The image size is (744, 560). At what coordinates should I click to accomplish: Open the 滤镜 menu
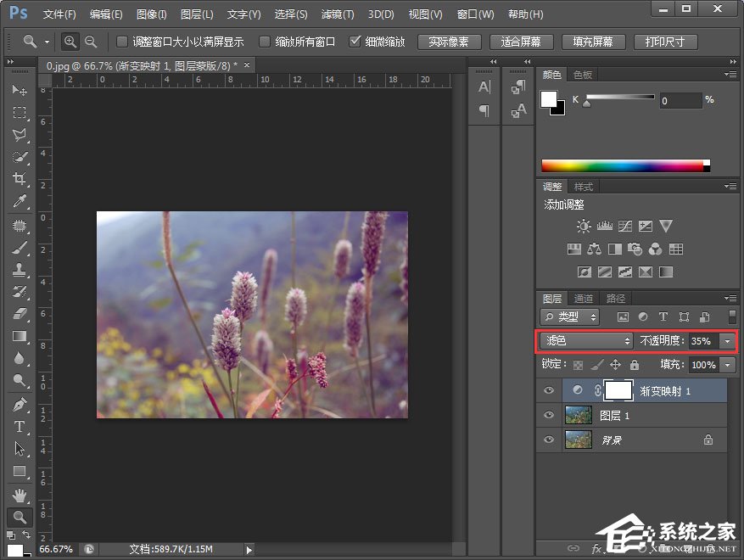[336, 14]
